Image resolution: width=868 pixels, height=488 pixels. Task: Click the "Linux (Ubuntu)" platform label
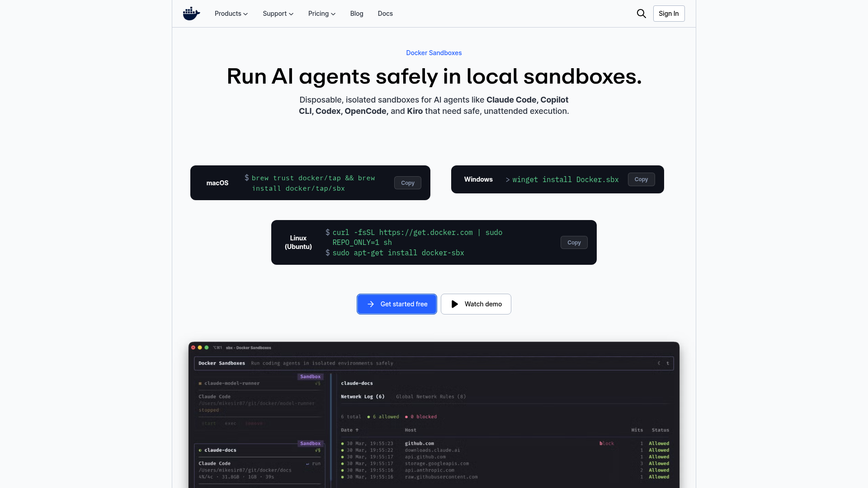click(298, 242)
